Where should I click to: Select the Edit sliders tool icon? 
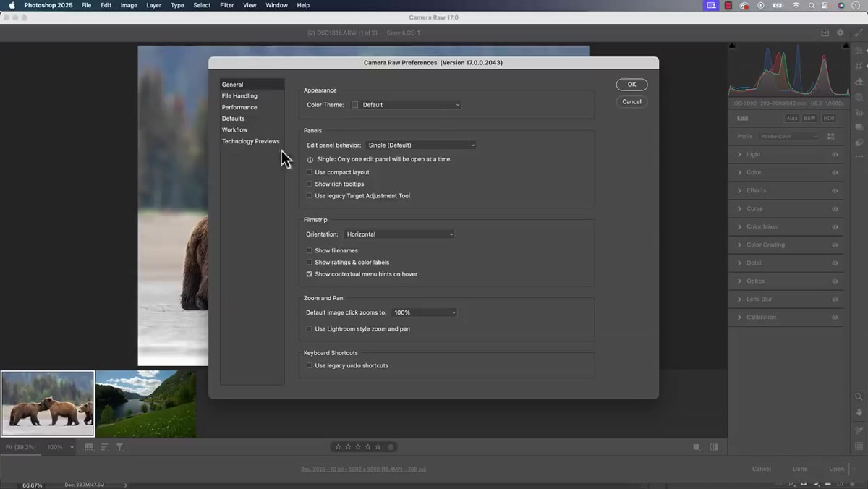tap(859, 50)
